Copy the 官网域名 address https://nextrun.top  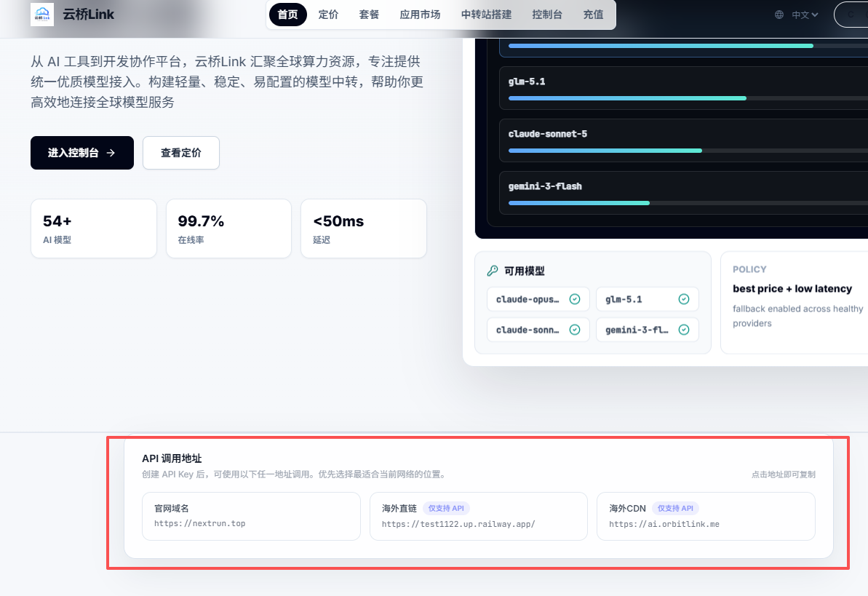(251, 516)
